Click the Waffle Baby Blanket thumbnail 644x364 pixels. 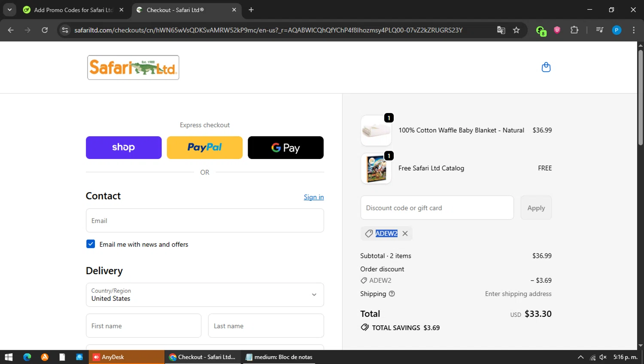click(x=376, y=130)
